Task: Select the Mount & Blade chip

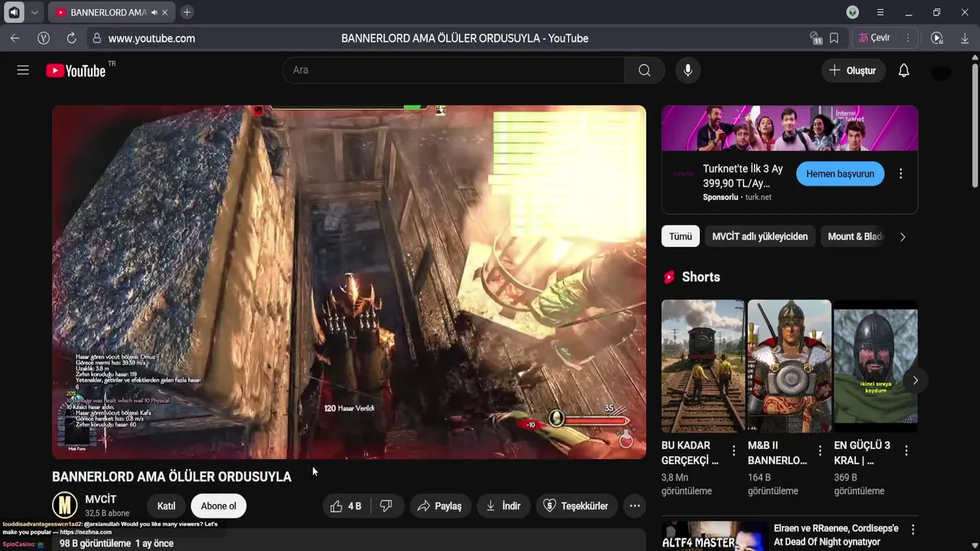Action: (x=854, y=236)
